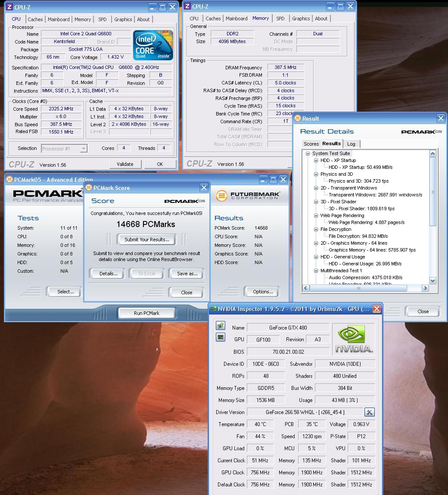This screenshot has height=495, width=448.
Task: Select 'Audio Compression: 4375.018 KB/s' row
Action: [366, 277]
